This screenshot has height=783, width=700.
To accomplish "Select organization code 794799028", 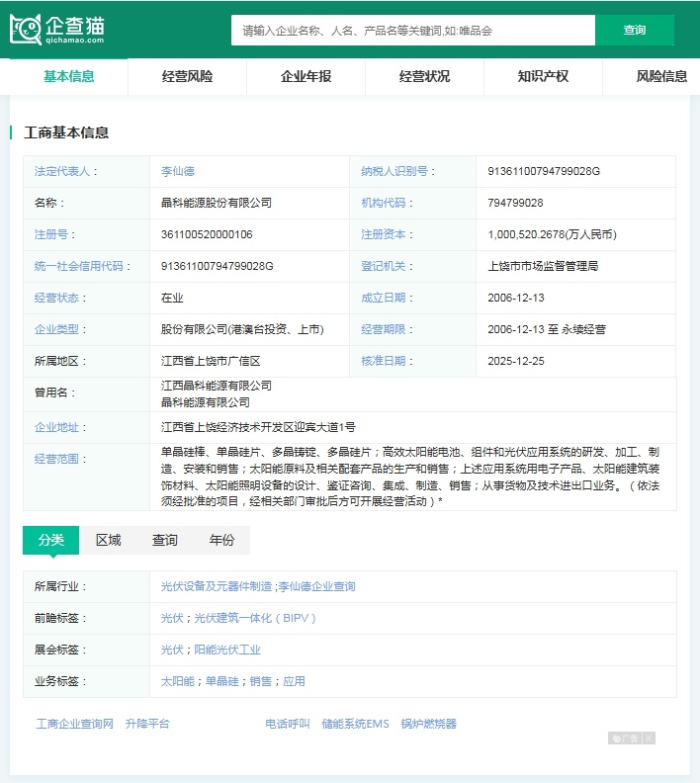I will (515, 203).
